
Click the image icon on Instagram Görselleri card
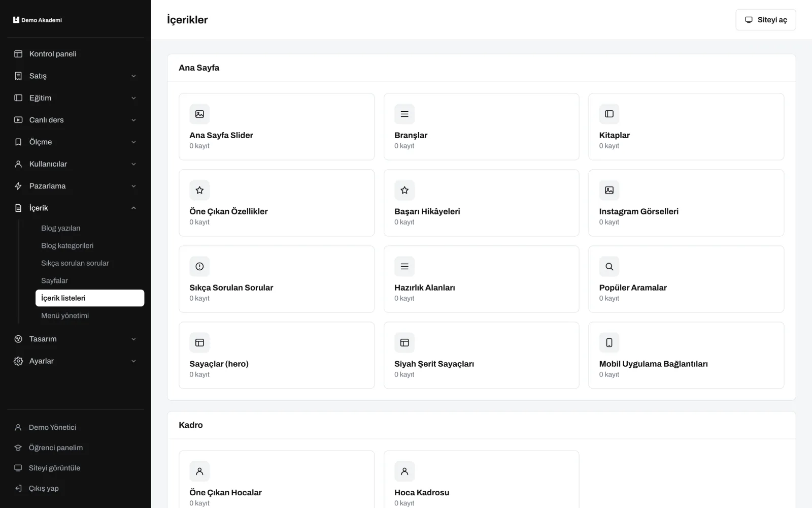[x=609, y=190]
